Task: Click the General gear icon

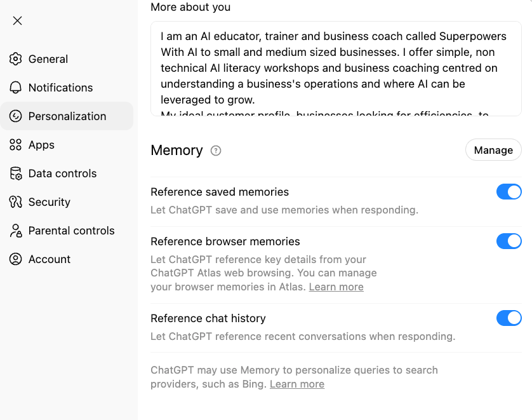Action: [16, 59]
